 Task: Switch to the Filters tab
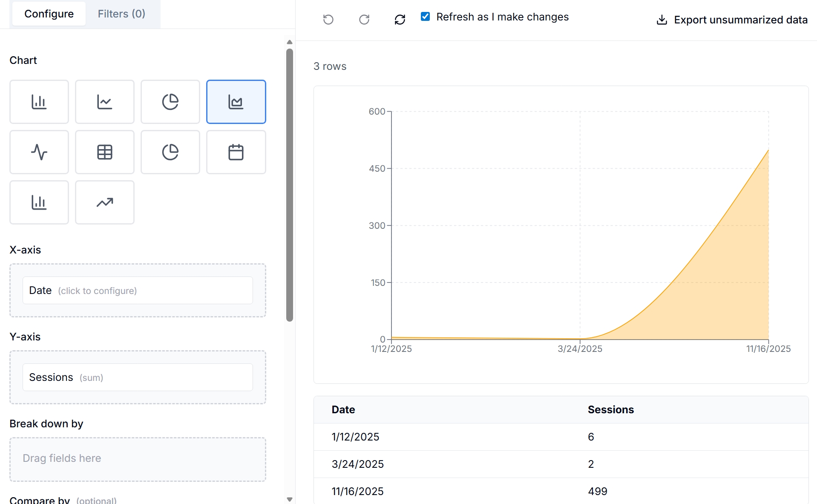pyautogui.click(x=122, y=14)
